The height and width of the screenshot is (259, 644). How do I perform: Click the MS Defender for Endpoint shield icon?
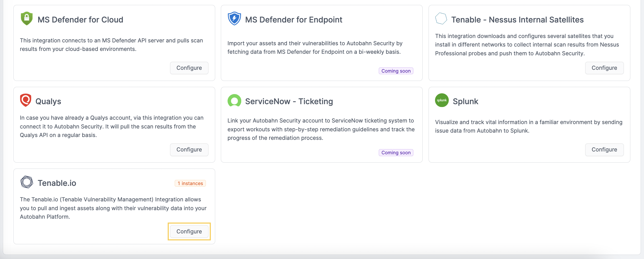point(234,18)
